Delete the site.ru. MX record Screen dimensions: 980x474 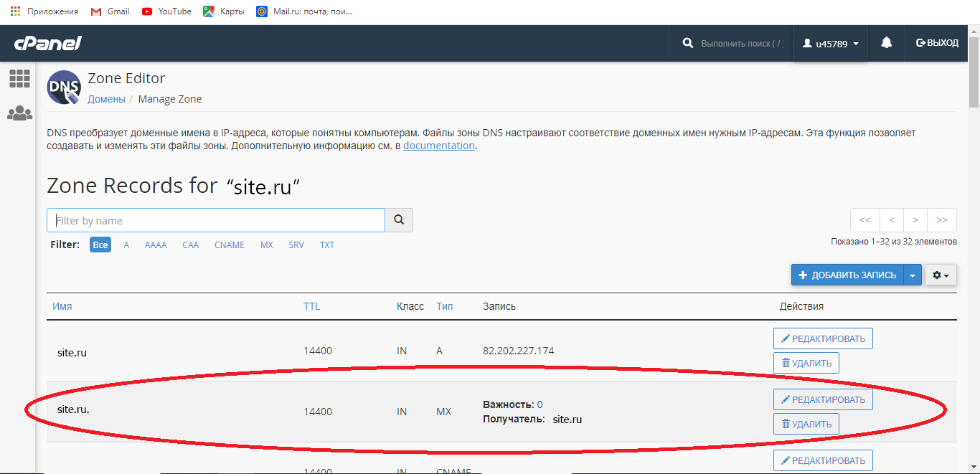(806, 424)
